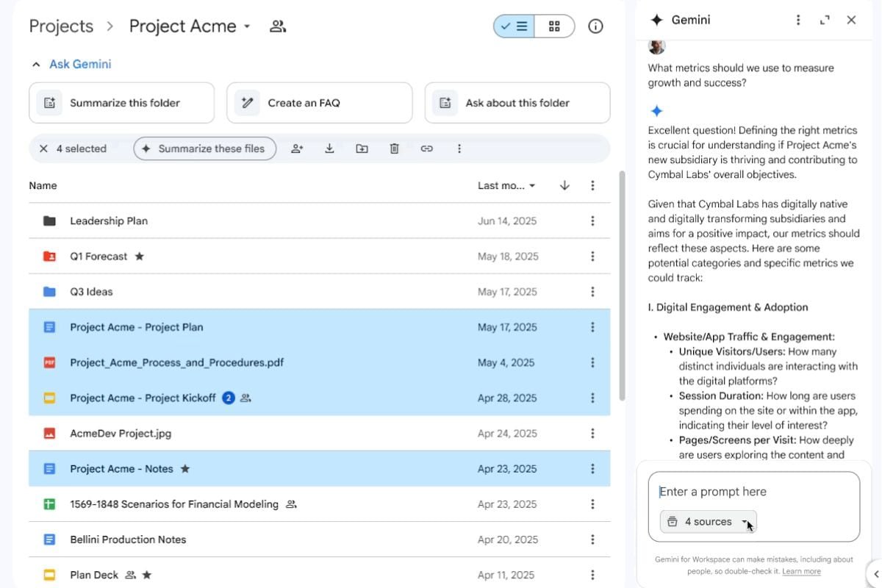Select Bellini Production Notes document
The width and height of the screenshot is (882, 588).
pos(319,539)
